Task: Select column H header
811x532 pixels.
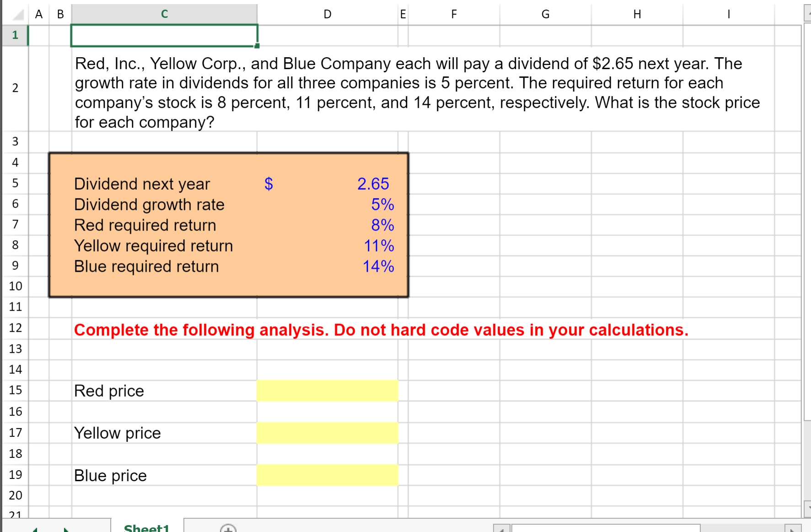Action: [637, 14]
